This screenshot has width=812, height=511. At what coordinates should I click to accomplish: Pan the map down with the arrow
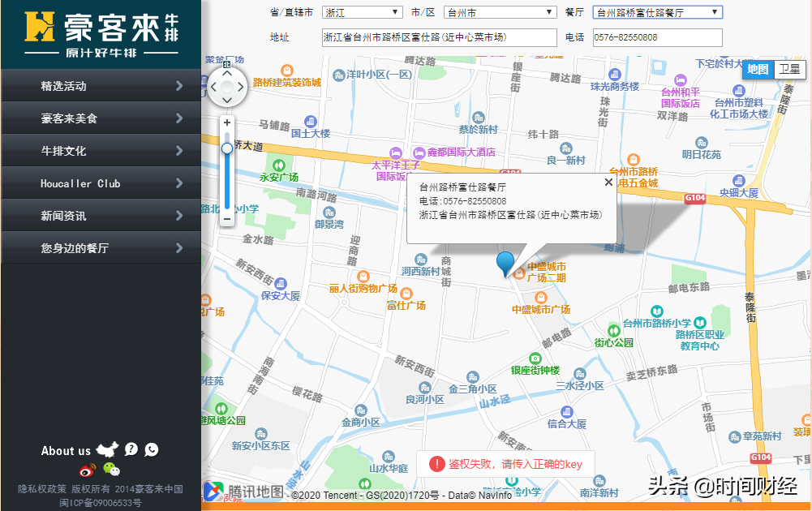[x=227, y=100]
